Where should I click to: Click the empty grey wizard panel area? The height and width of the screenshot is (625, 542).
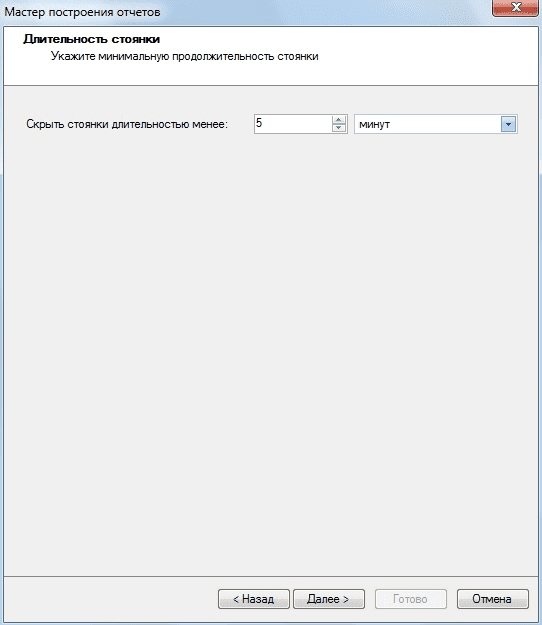[x=271, y=351]
